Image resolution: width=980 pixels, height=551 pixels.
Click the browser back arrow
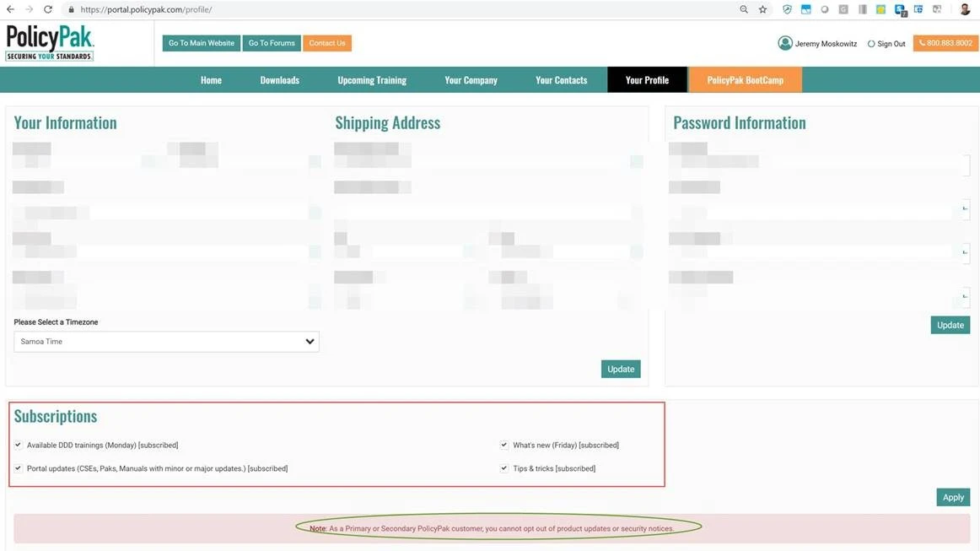point(10,9)
